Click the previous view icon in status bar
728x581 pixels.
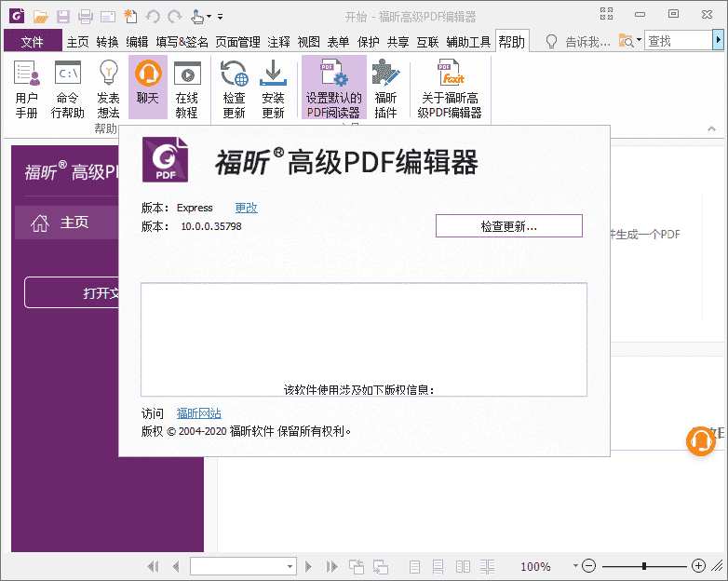click(x=357, y=566)
